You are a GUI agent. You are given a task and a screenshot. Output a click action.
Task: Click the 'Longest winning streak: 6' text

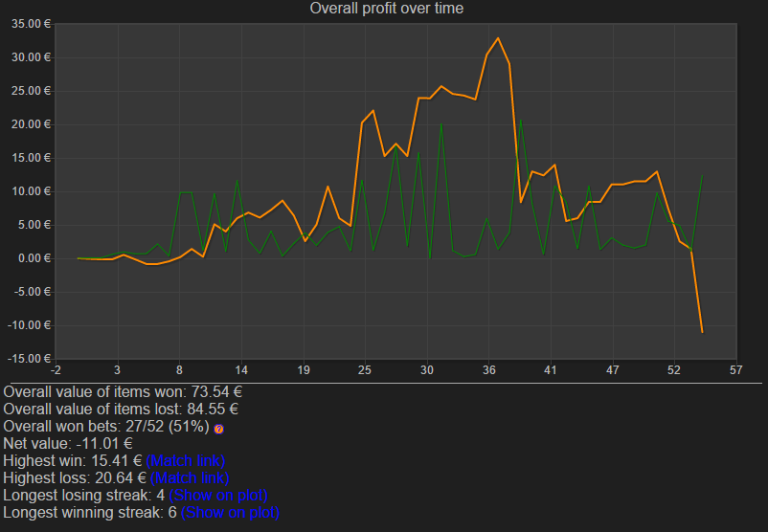pos(90,512)
